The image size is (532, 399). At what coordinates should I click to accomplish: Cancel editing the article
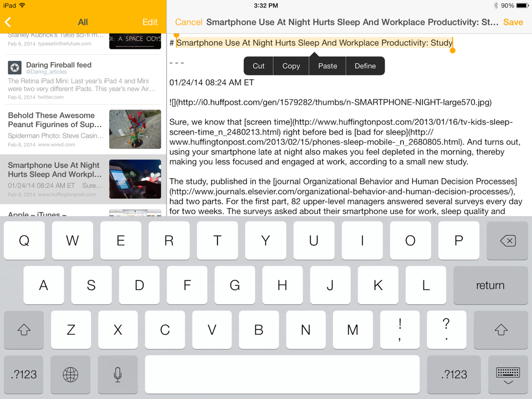tap(188, 22)
